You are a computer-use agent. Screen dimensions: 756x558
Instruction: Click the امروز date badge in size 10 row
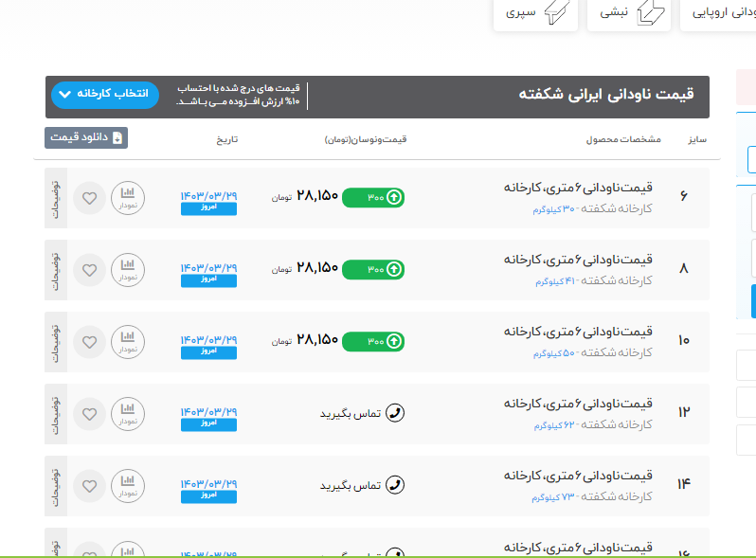[208, 351]
